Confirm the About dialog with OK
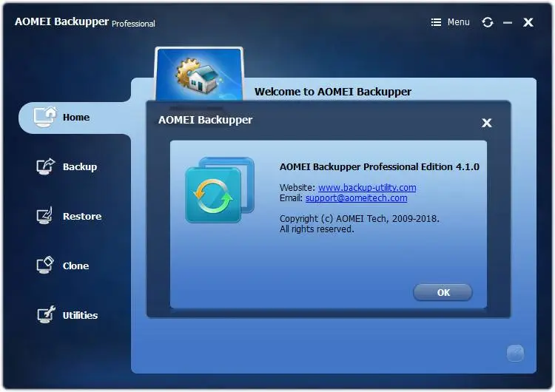This screenshot has width=555, height=392. [x=443, y=293]
